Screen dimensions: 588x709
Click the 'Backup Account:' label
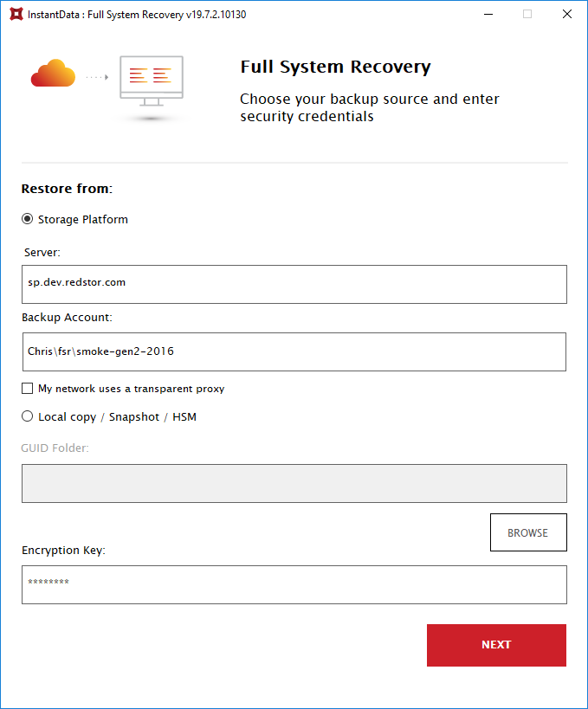point(67,318)
